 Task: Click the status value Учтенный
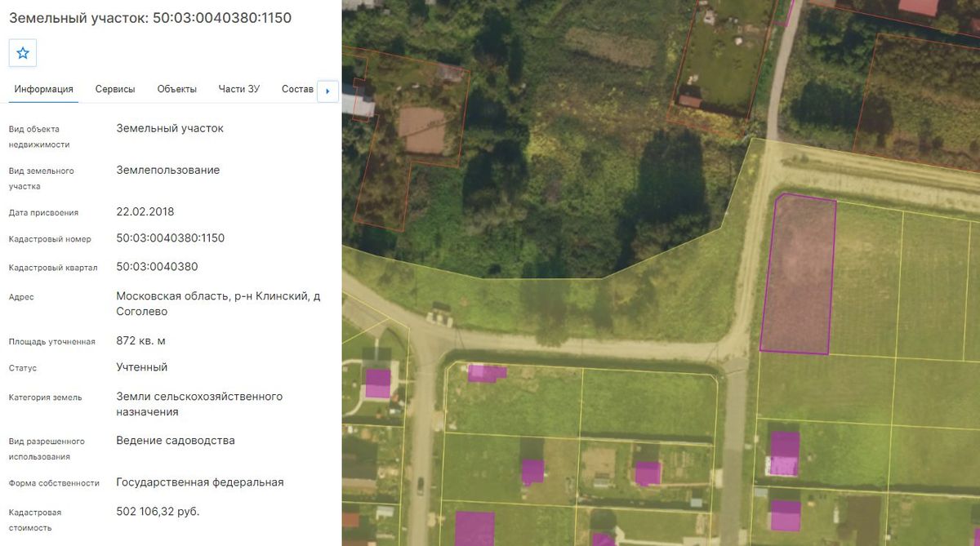click(x=142, y=367)
